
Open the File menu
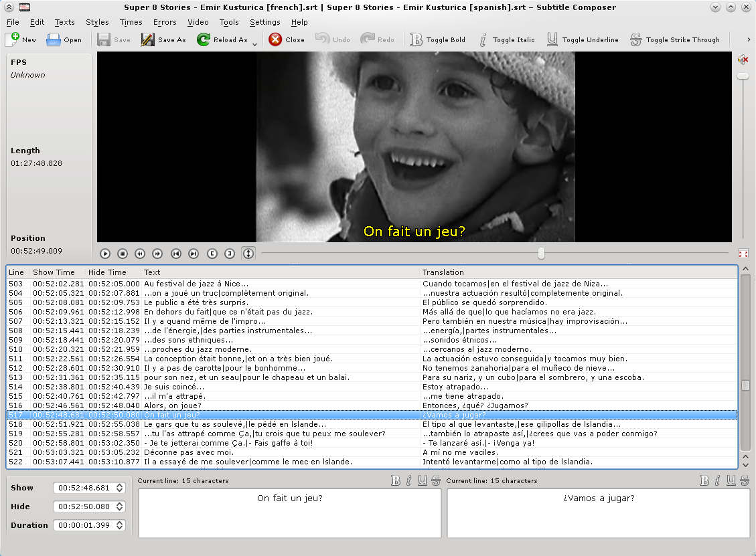[13, 22]
